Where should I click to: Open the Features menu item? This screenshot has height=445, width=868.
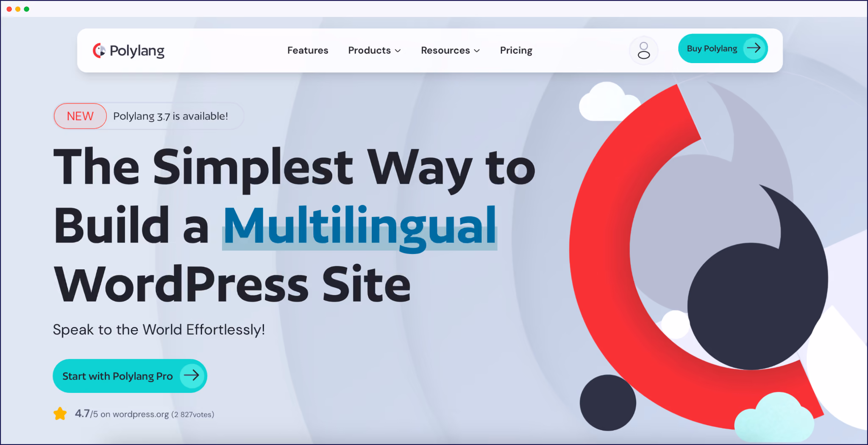tap(308, 50)
